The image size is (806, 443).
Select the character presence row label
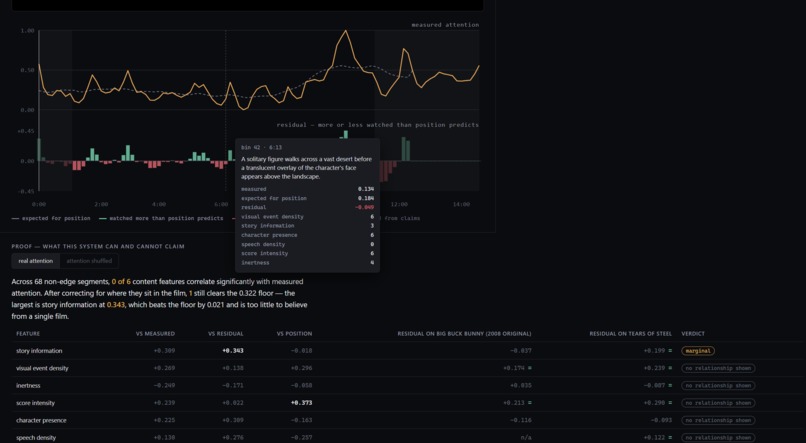[41, 420]
